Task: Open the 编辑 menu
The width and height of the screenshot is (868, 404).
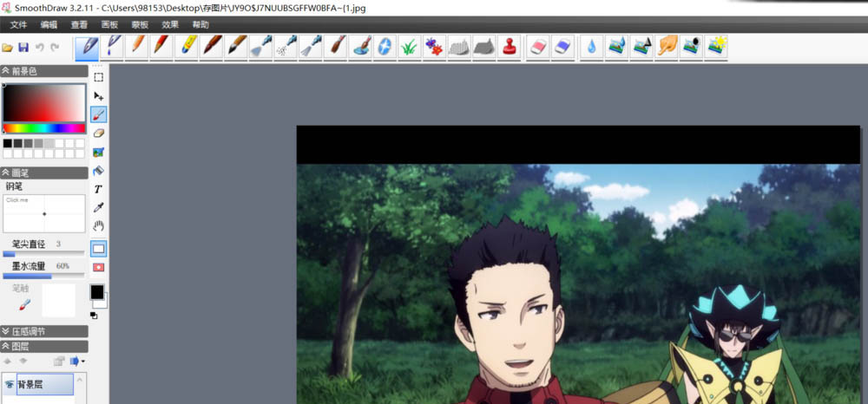Action: click(x=49, y=24)
